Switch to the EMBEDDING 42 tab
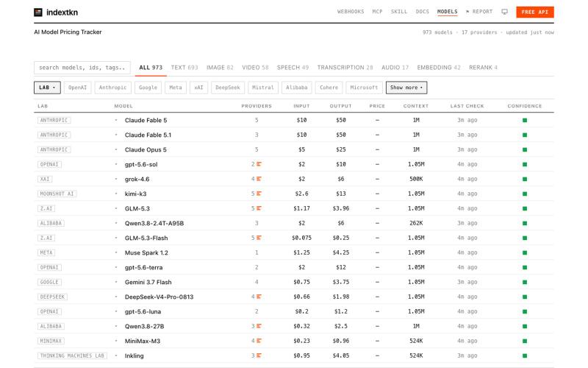The image size is (588, 368). click(x=439, y=68)
